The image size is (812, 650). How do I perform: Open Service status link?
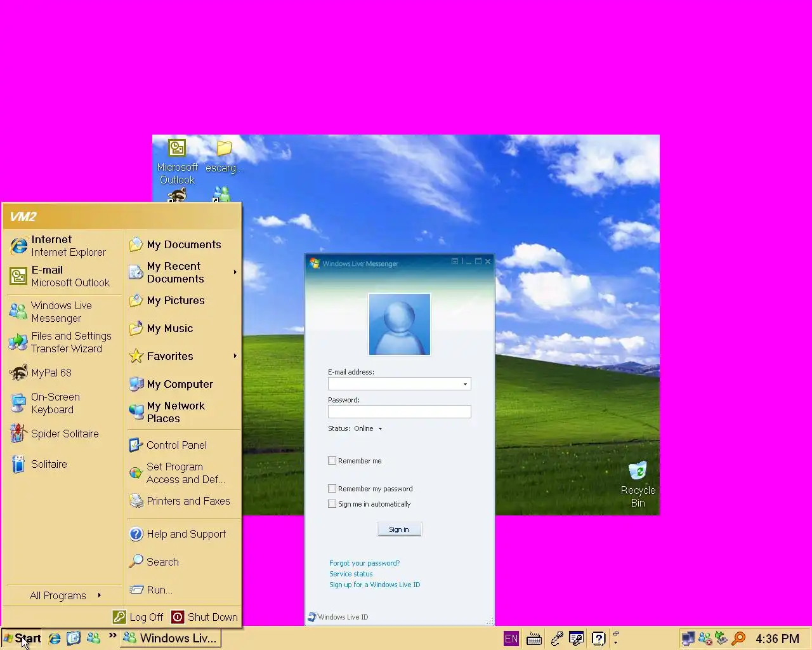[351, 574]
